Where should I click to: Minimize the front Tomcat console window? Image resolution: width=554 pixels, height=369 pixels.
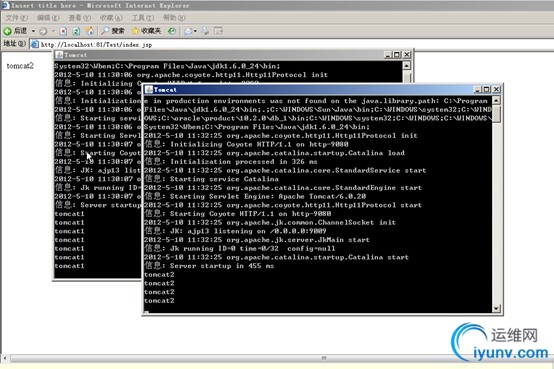coord(478,89)
